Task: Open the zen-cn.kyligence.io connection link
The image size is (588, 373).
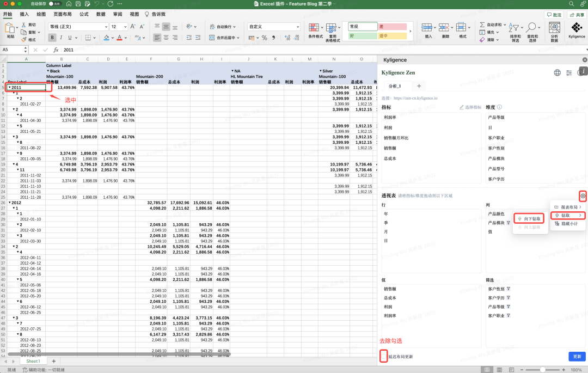Action: click(x=415, y=98)
